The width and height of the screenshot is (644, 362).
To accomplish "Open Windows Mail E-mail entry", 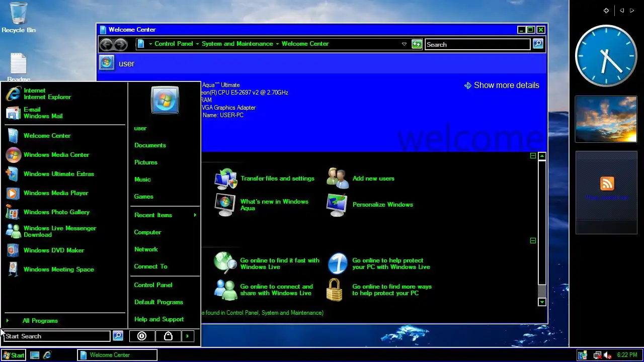I will (63, 113).
